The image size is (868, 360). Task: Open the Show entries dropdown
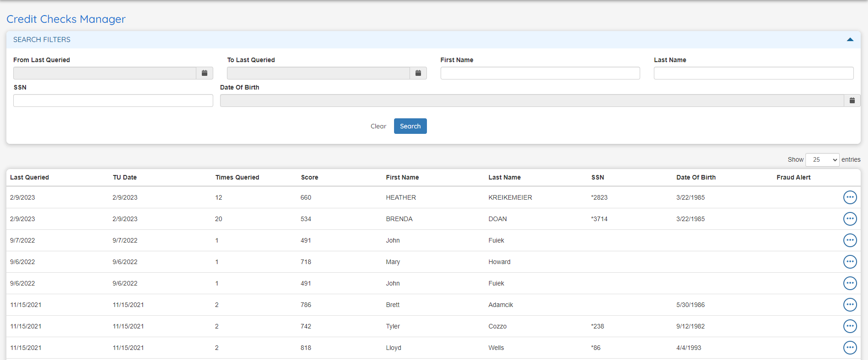pos(822,159)
